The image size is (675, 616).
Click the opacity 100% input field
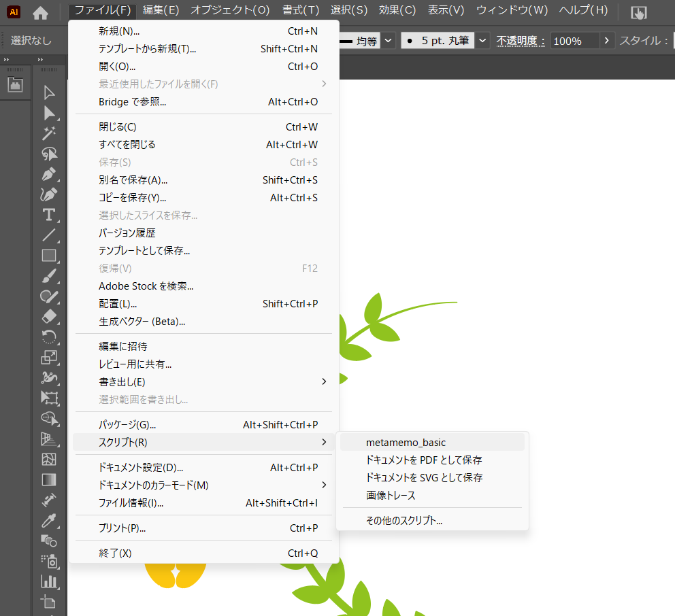574,41
